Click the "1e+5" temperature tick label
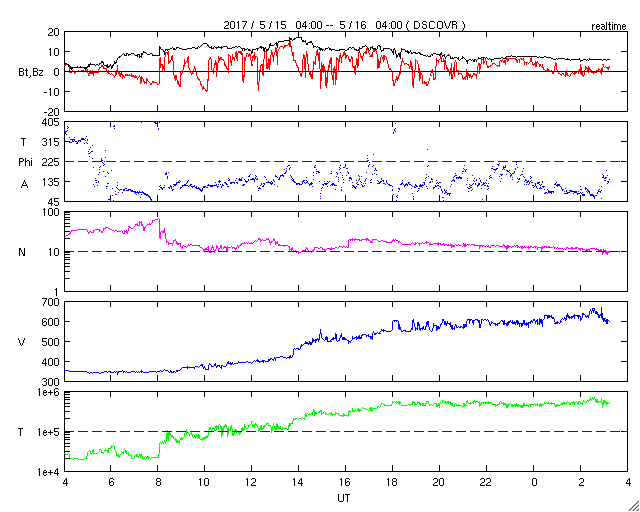 click(49, 432)
